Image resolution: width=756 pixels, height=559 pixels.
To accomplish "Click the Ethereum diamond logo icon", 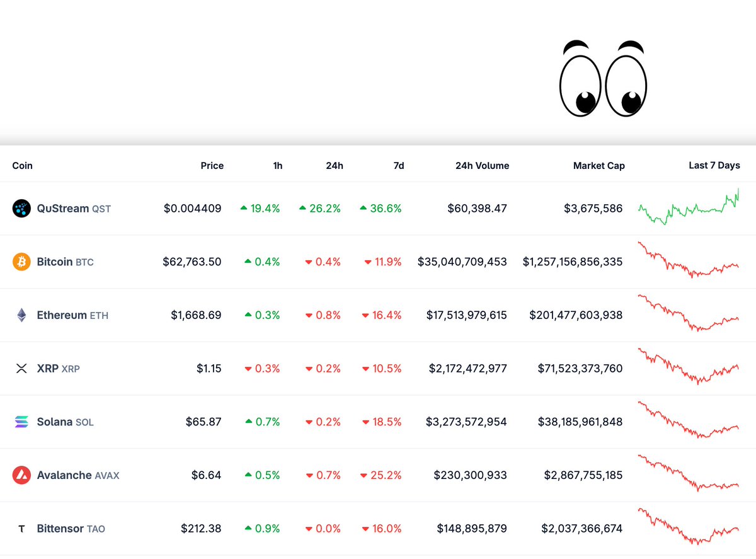I will click(21, 315).
